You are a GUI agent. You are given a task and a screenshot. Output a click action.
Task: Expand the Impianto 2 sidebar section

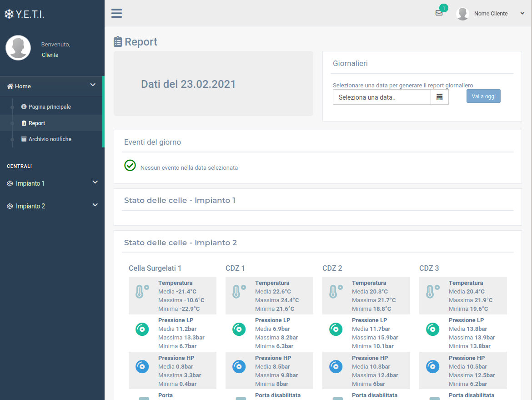pyautogui.click(x=52, y=206)
